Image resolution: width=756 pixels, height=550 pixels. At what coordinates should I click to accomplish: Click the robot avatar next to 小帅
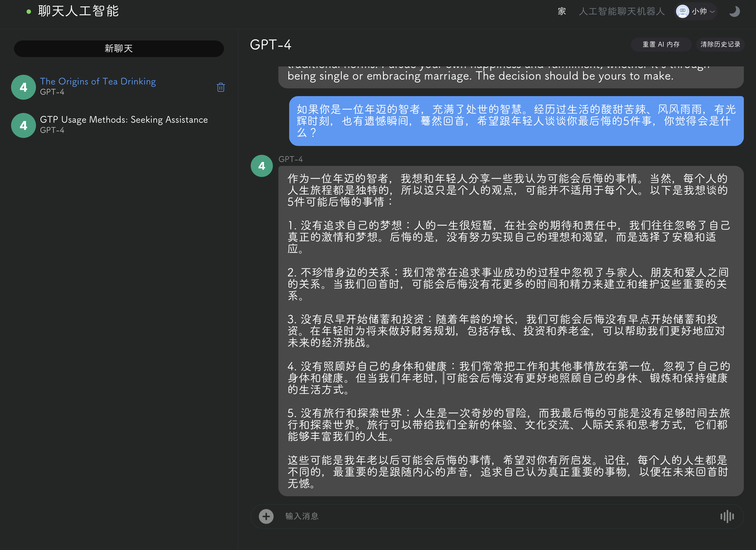(x=682, y=11)
